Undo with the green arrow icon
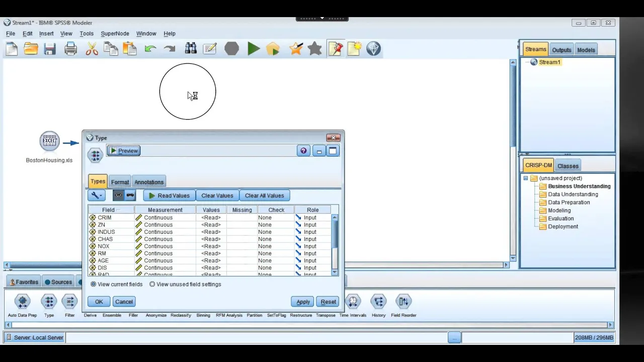The width and height of the screenshot is (644, 362). (150, 49)
